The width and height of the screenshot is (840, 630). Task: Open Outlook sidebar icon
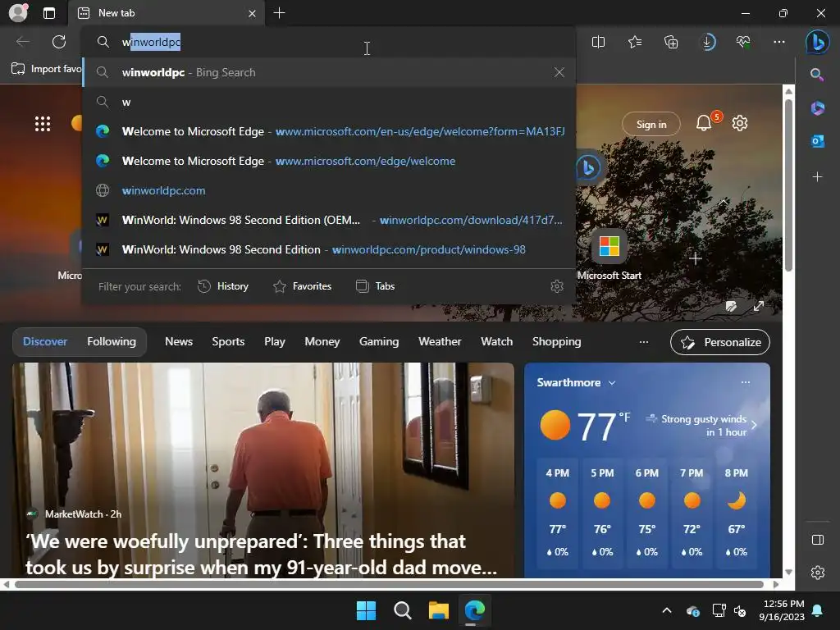[x=817, y=141]
